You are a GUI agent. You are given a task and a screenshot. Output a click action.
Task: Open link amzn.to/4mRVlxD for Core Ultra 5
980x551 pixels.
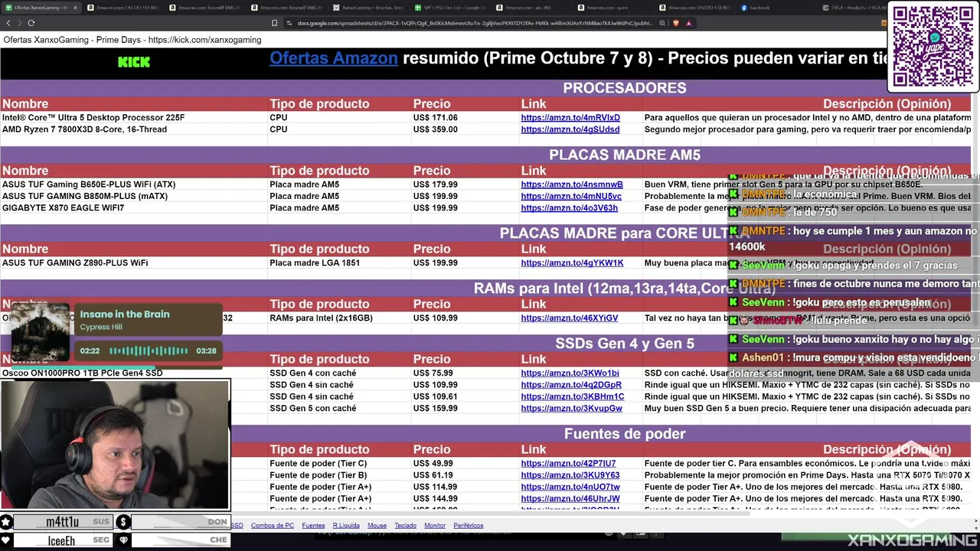click(x=570, y=118)
